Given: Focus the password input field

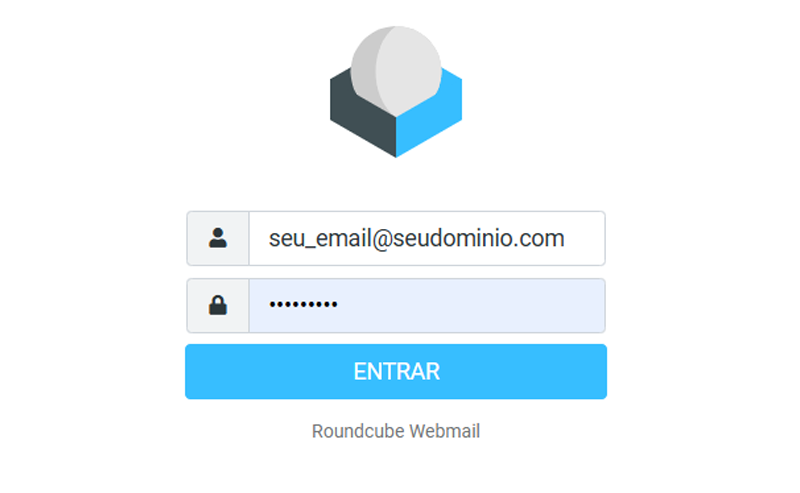Looking at the screenshot, I should click(427, 306).
